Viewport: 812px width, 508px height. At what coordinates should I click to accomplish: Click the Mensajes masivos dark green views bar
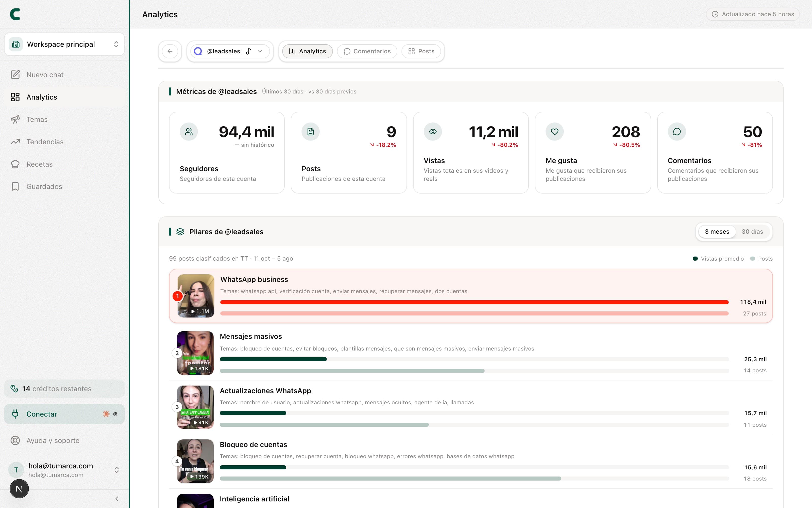pos(273,359)
